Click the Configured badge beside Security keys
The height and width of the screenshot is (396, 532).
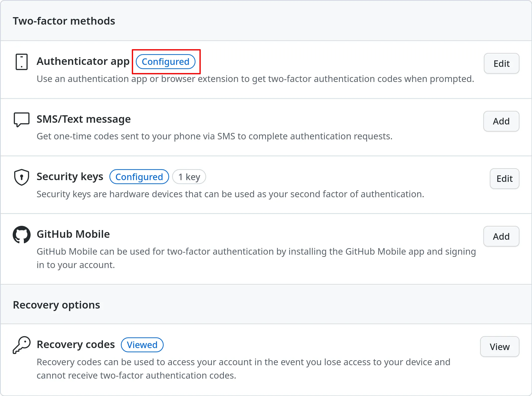[x=139, y=177]
